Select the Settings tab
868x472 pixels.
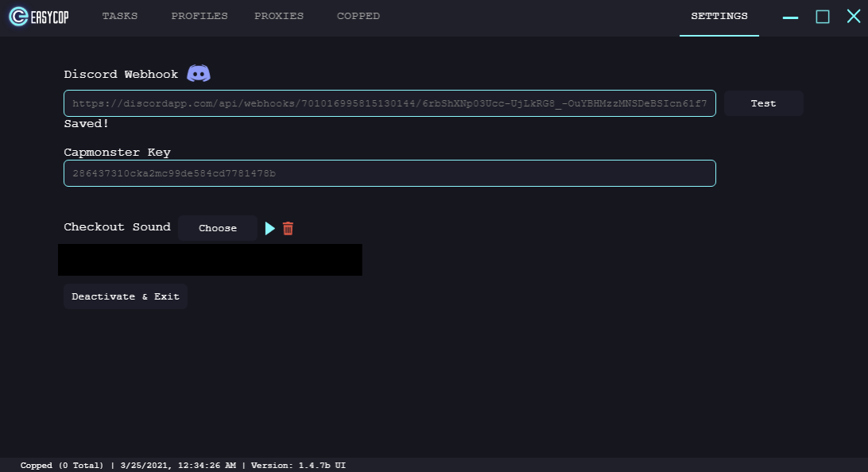[x=719, y=16]
